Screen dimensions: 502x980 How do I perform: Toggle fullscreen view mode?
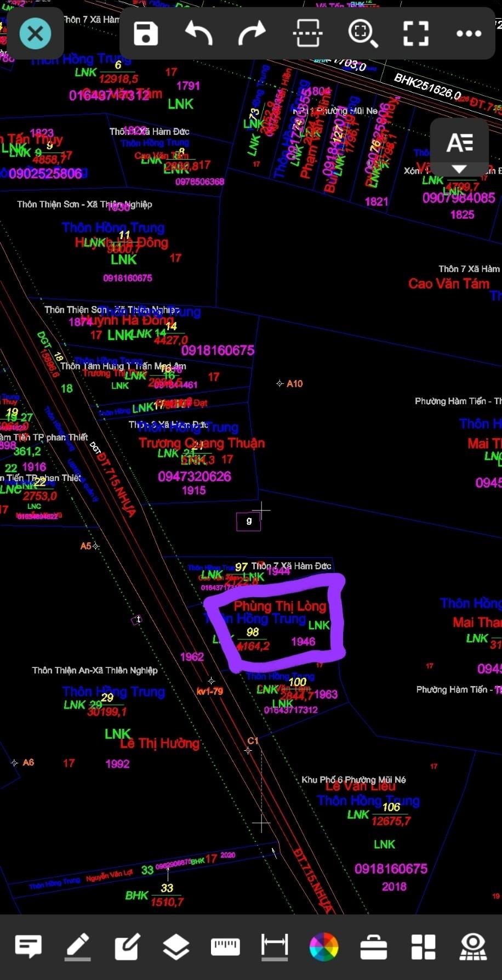[x=416, y=33]
